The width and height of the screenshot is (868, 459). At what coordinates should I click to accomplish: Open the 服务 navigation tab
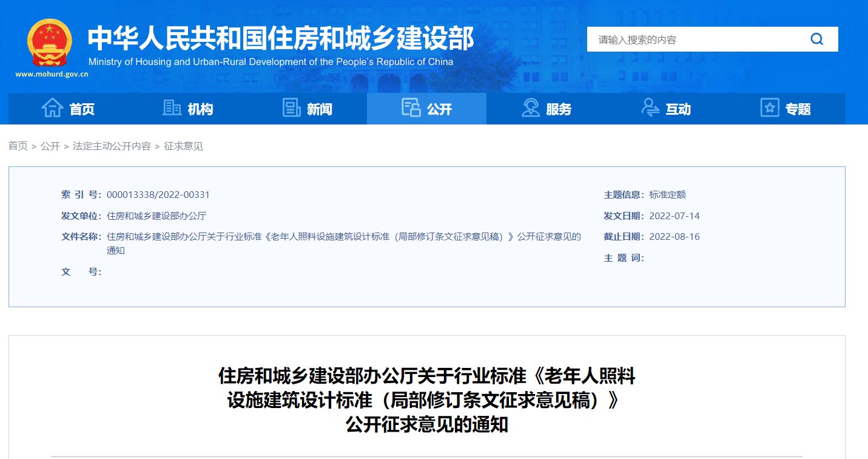point(546,109)
